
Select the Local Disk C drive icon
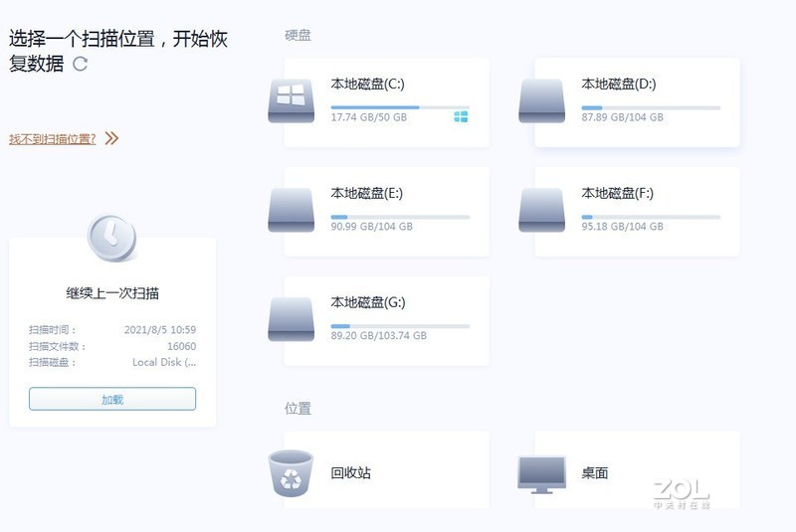coord(291,100)
